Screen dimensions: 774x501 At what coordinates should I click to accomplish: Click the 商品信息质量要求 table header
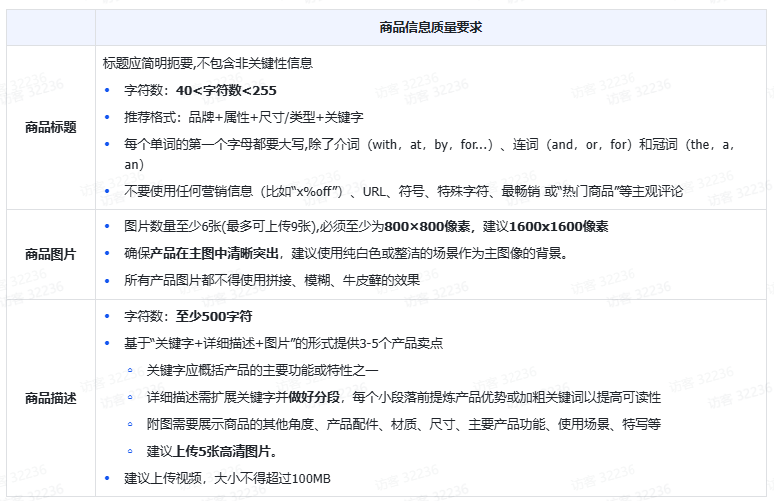click(430, 27)
